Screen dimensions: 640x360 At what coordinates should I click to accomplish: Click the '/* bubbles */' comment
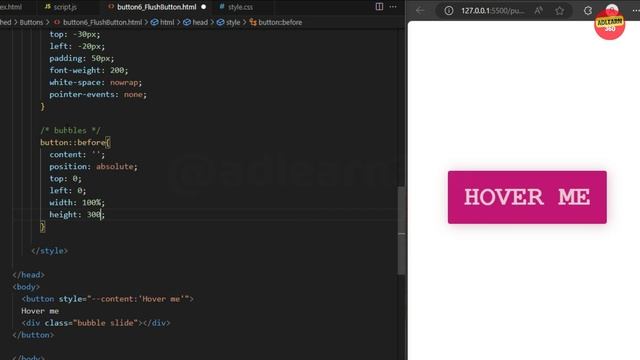(70, 131)
